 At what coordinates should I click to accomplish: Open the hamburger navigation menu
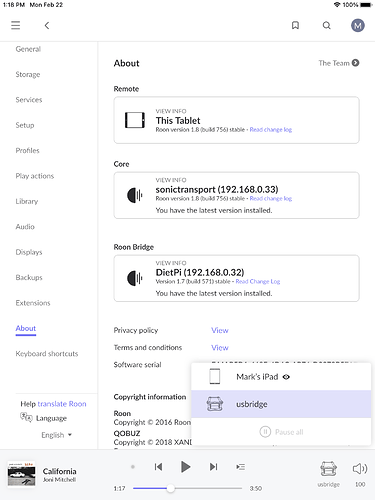(x=15, y=25)
